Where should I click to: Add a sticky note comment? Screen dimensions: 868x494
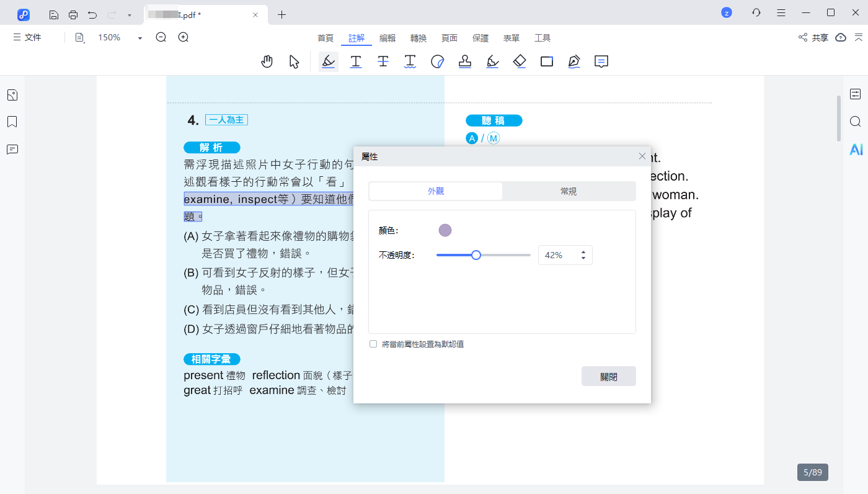601,61
